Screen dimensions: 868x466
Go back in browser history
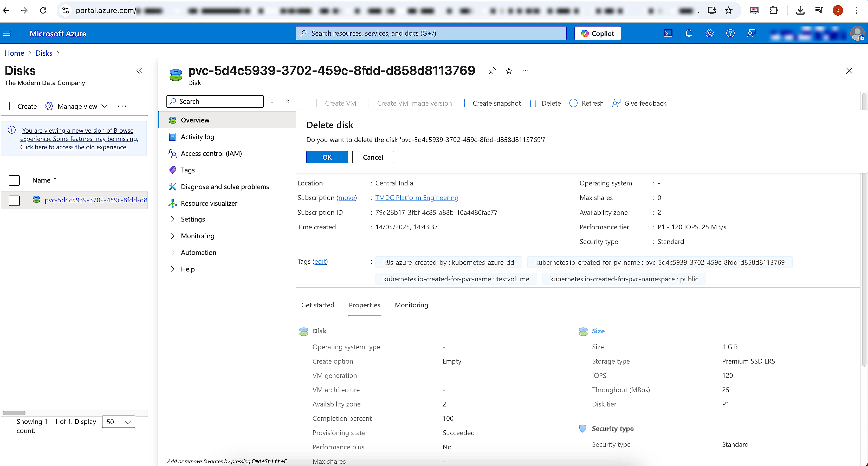6,10
